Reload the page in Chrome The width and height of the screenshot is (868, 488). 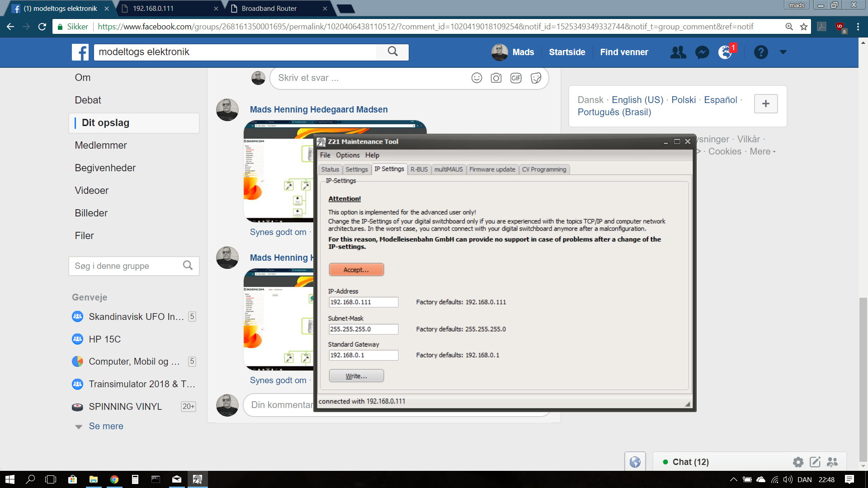pos(42,27)
